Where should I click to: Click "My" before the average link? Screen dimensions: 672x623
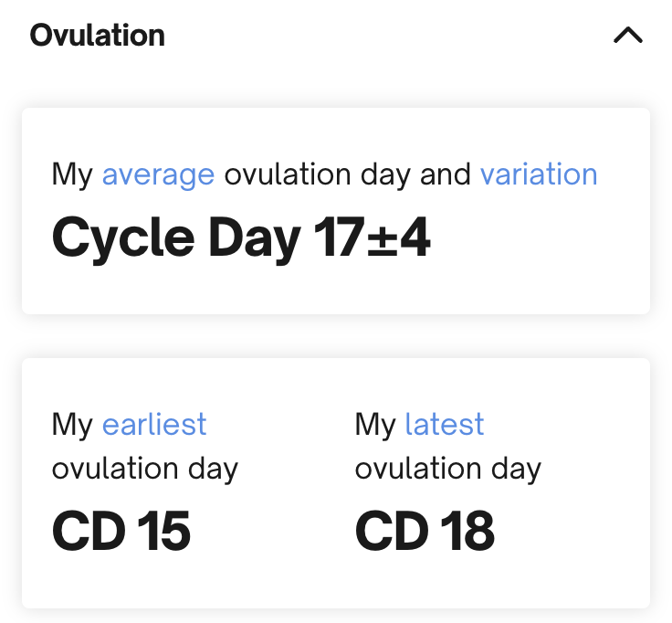pyautogui.click(x=72, y=174)
